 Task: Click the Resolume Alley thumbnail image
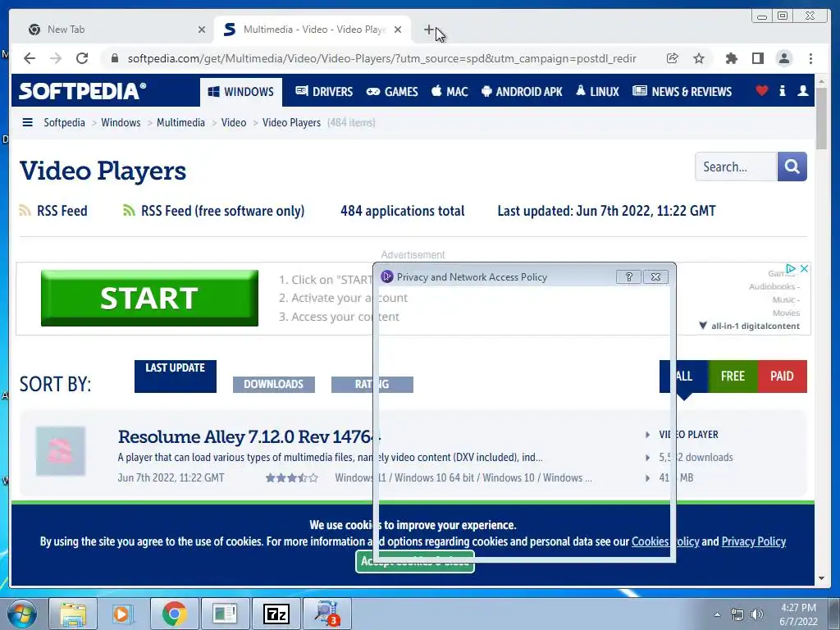(x=61, y=451)
